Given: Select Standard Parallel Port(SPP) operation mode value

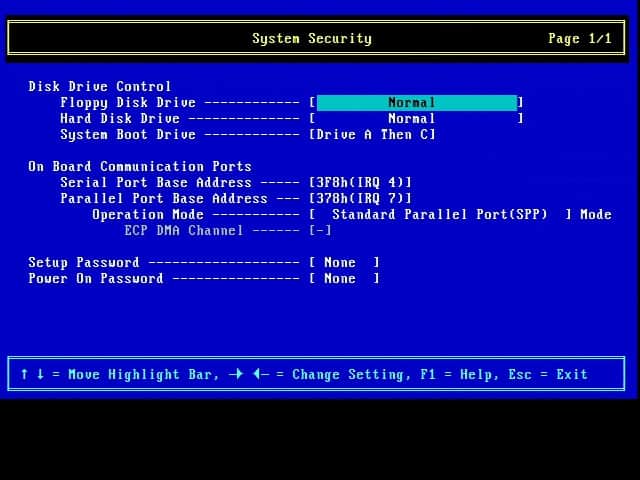Looking at the screenshot, I should [x=440, y=215].
